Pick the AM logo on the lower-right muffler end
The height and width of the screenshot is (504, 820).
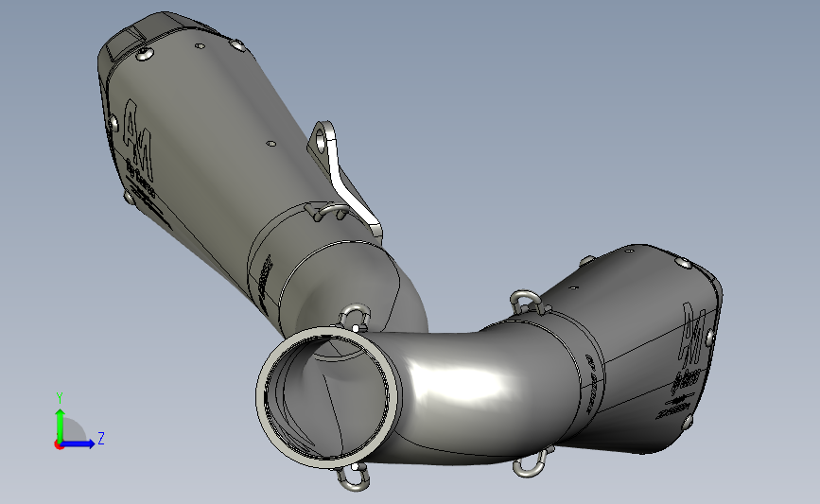(x=693, y=335)
